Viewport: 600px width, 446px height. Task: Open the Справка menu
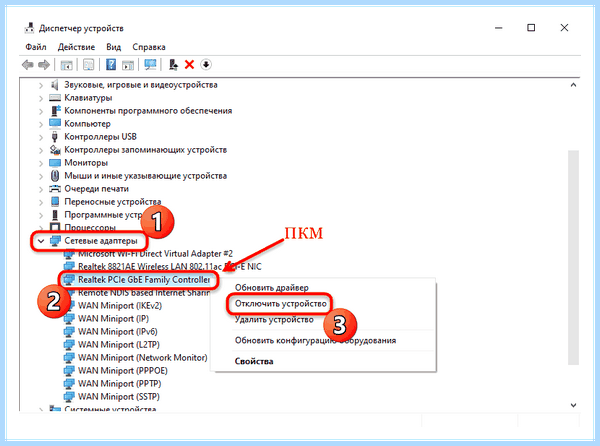pos(149,47)
